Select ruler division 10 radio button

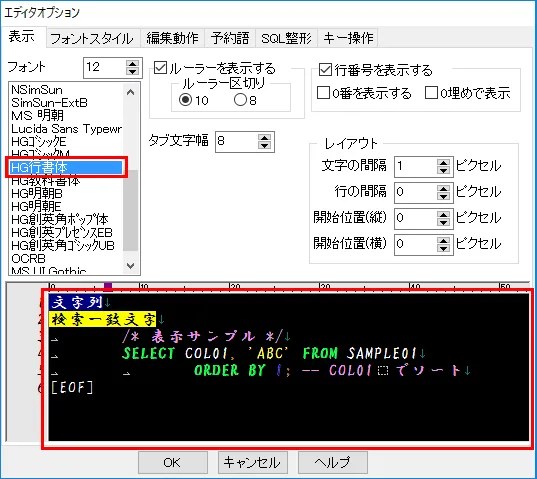click(186, 100)
